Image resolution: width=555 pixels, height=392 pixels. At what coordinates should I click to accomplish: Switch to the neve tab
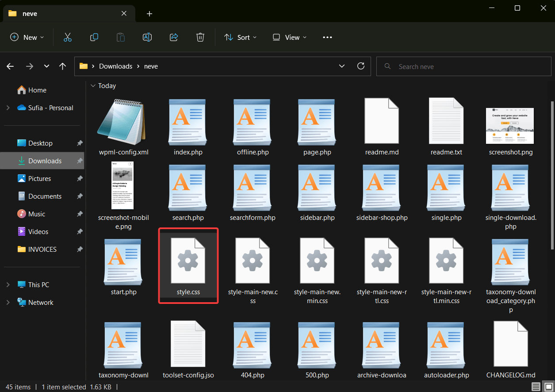pos(69,14)
